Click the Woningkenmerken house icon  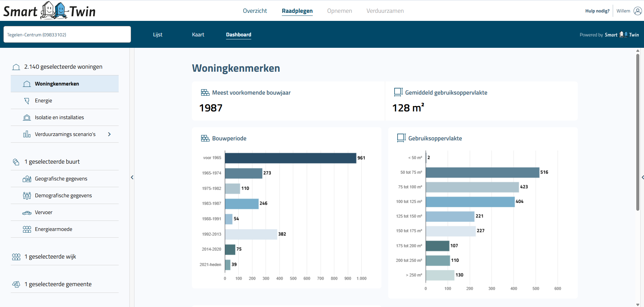[x=27, y=83]
